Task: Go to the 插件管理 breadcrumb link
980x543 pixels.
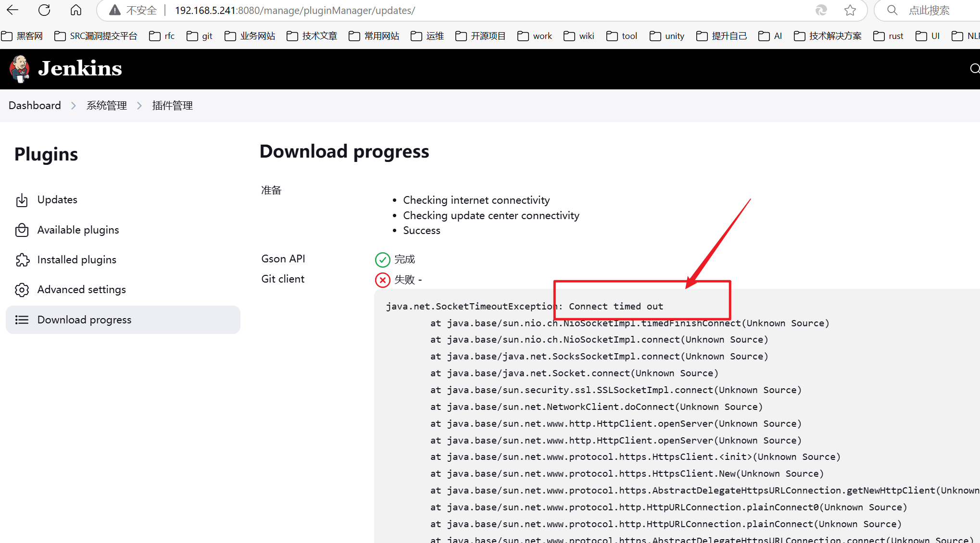Action: 173,106
